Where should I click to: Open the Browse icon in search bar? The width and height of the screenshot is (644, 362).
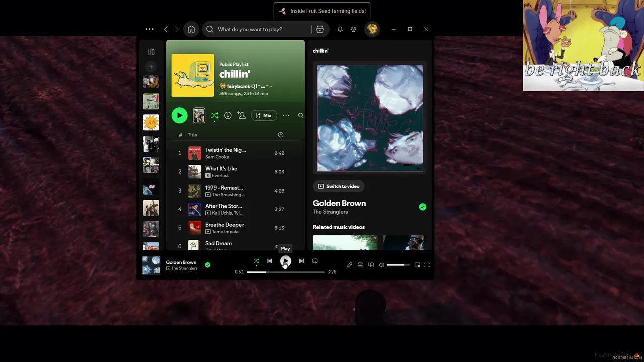pyautogui.click(x=320, y=29)
